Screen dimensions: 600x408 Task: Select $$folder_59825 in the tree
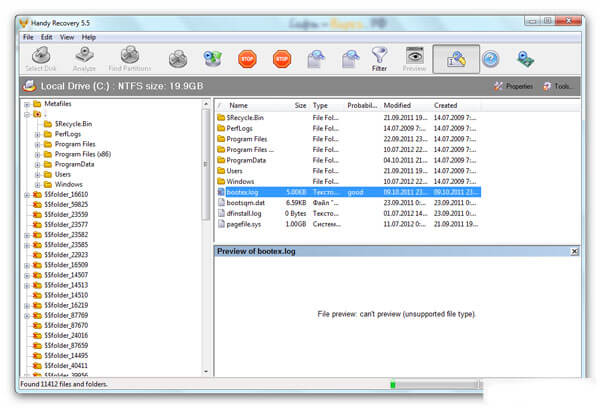pyautogui.click(x=66, y=204)
